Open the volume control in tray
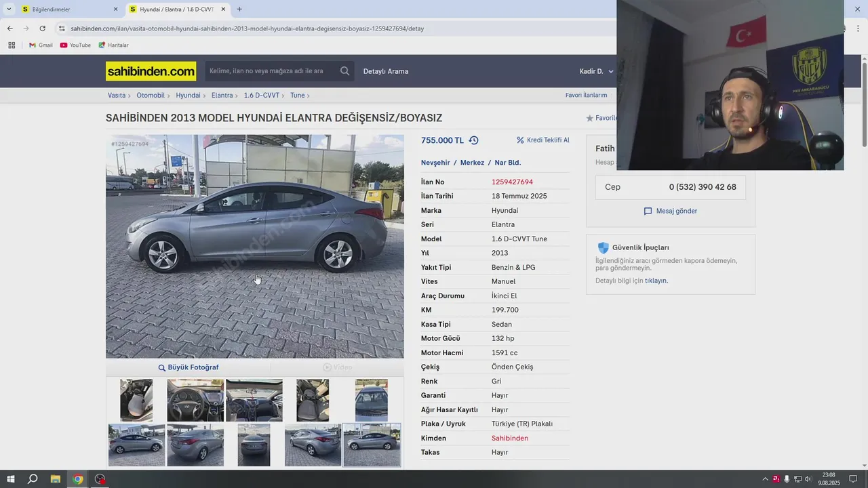 coord(808,479)
